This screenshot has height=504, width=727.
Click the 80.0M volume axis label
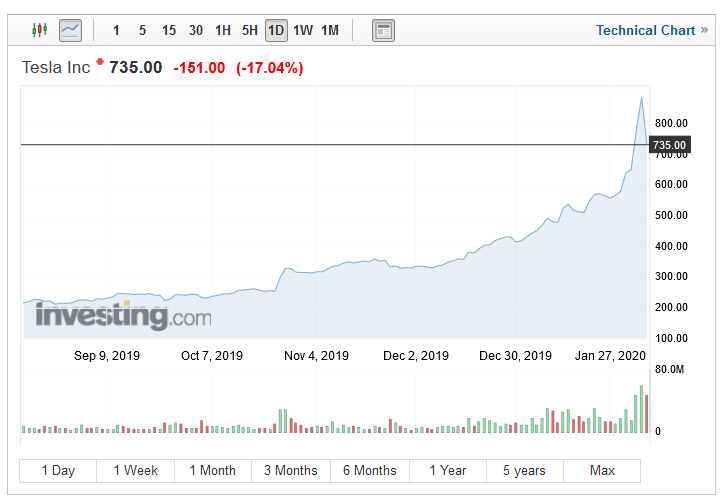(669, 370)
